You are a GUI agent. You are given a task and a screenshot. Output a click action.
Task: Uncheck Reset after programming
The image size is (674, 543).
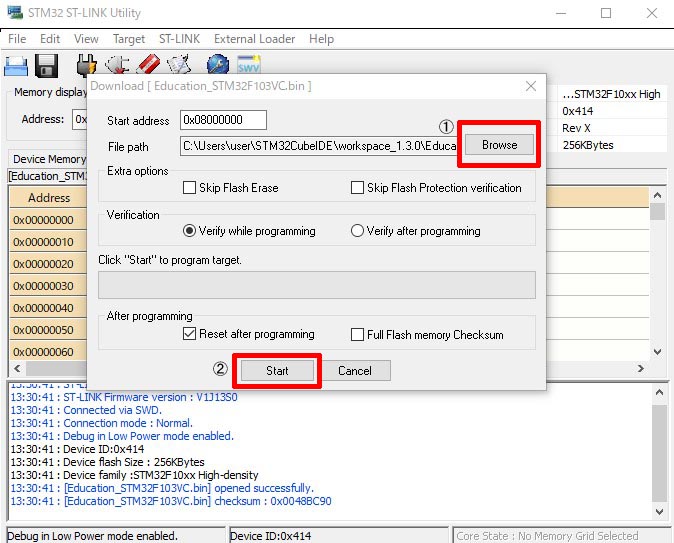point(189,334)
